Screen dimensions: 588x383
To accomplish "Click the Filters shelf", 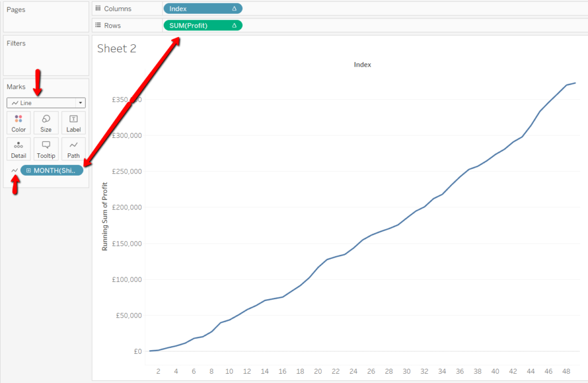I will coord(46,56).
